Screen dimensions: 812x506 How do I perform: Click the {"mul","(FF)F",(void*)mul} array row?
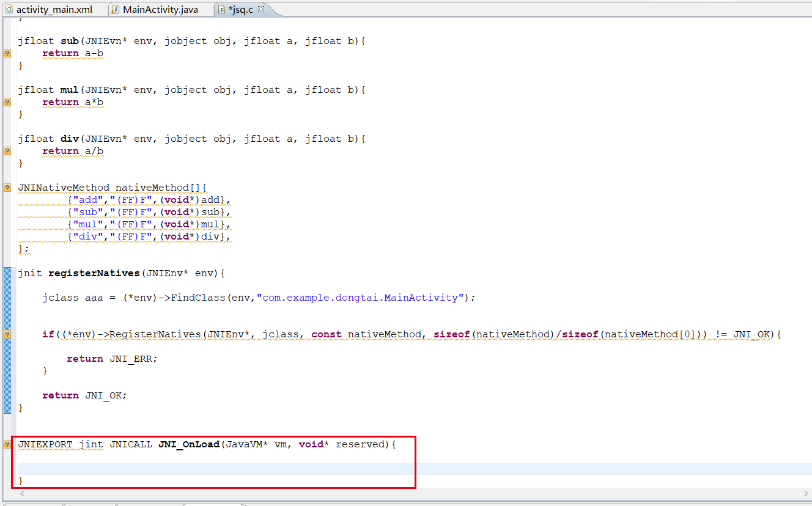click(149, 224)
